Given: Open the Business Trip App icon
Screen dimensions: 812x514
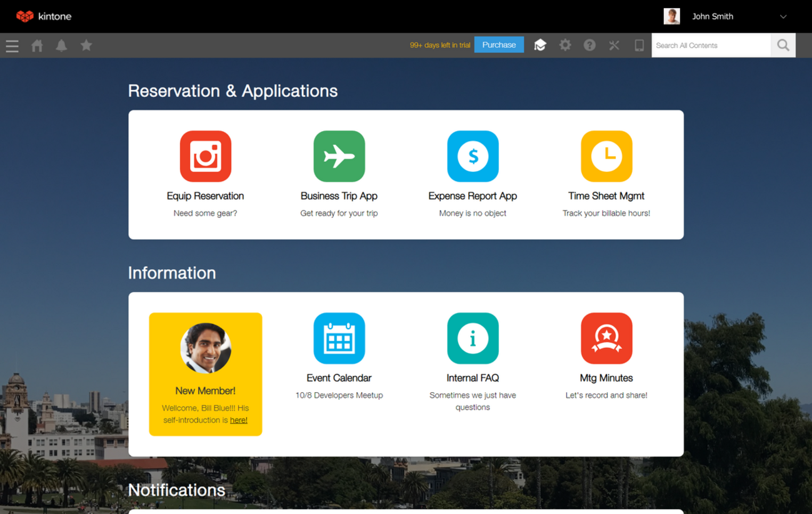Looking at the screenshot, I should click(339, 156).
